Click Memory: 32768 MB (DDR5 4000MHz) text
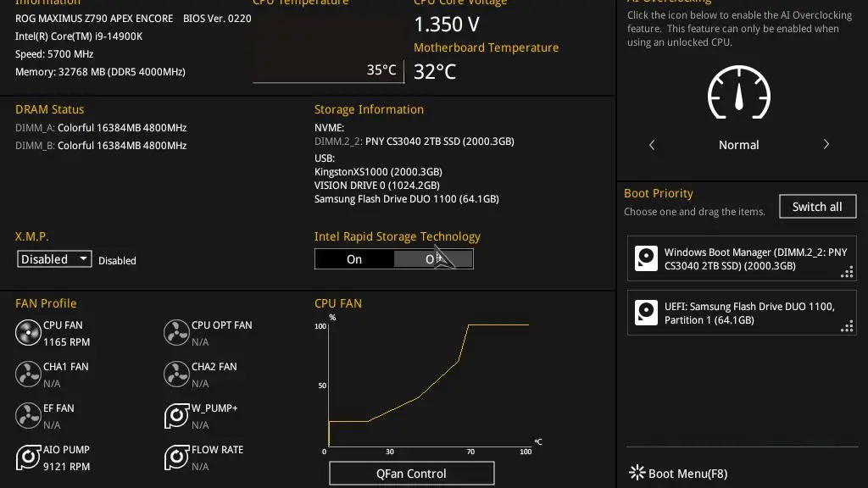This screenshot has width=868, height=488. tap(100, 72)
